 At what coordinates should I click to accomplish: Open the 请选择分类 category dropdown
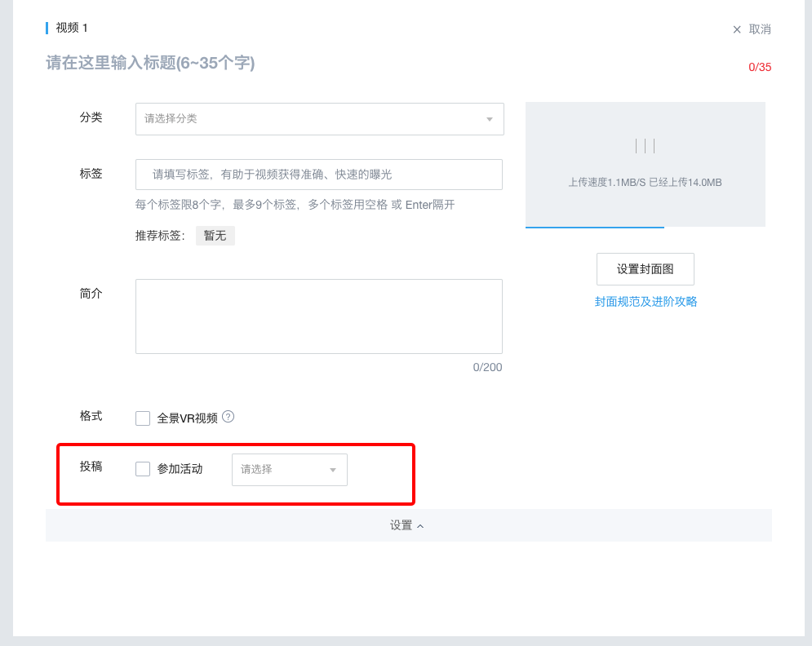318,119
